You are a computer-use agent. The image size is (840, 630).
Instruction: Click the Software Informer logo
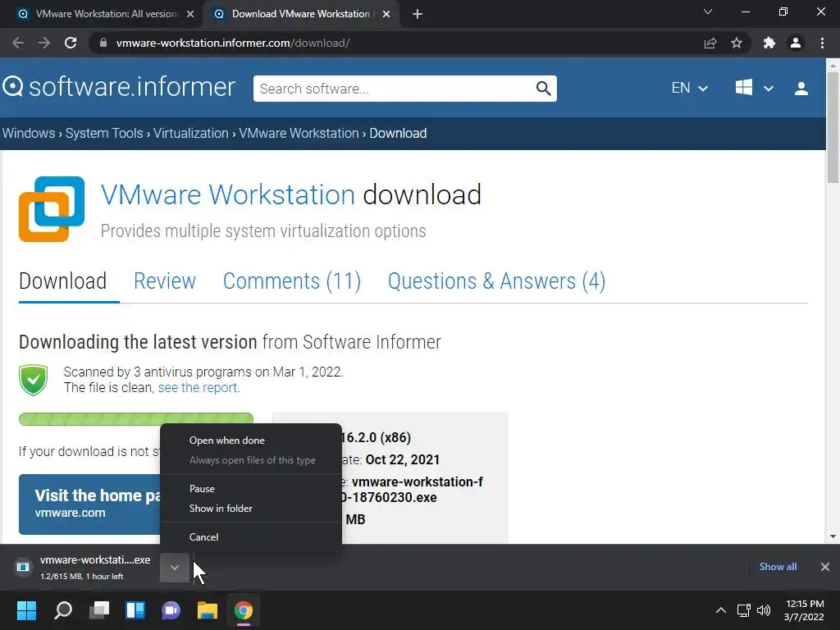[x=118, y=87]
